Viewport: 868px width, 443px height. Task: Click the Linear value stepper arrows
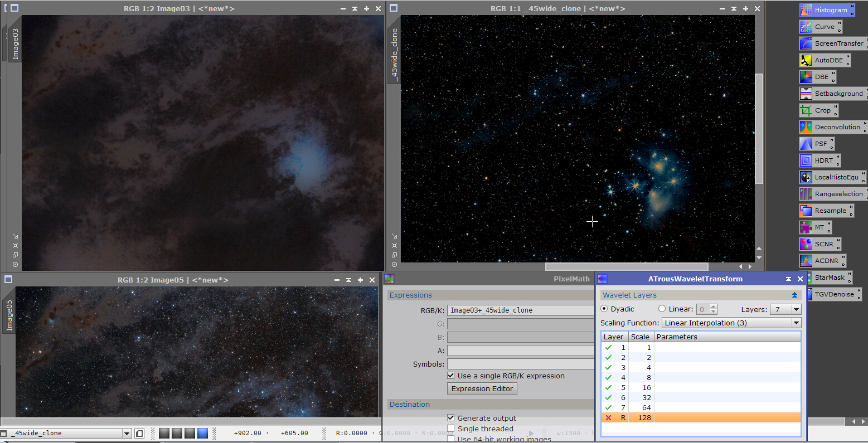tap(714, 309)
